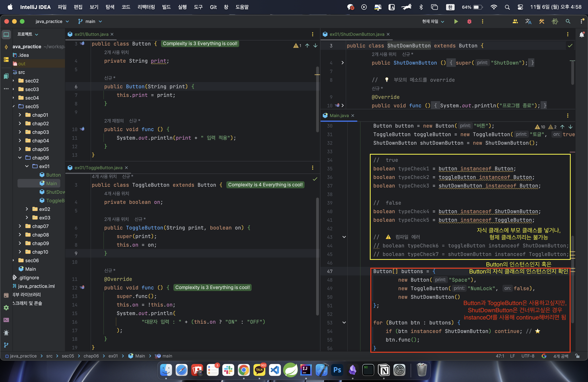The image size is (588, 382).
Task: Toggle the Project tool window button
Action: [6, 34]
